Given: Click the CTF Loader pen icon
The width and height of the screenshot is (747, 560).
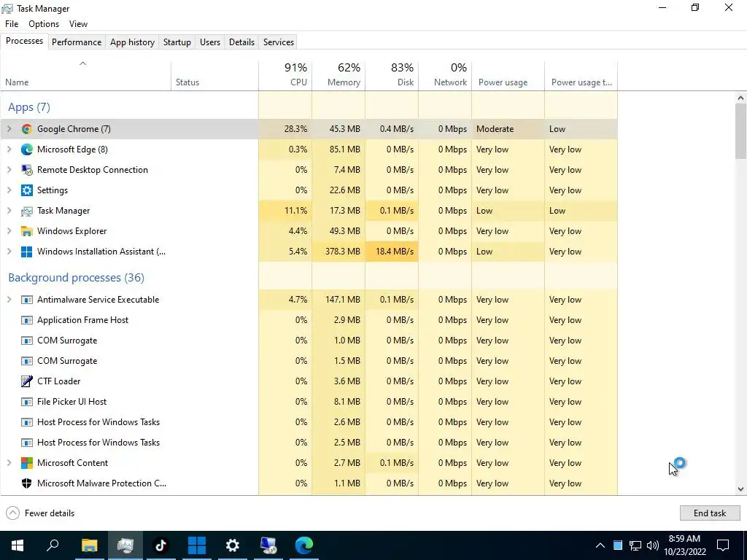Looking at the screenshot, I should pyautogui.click(x=27, y=381).
